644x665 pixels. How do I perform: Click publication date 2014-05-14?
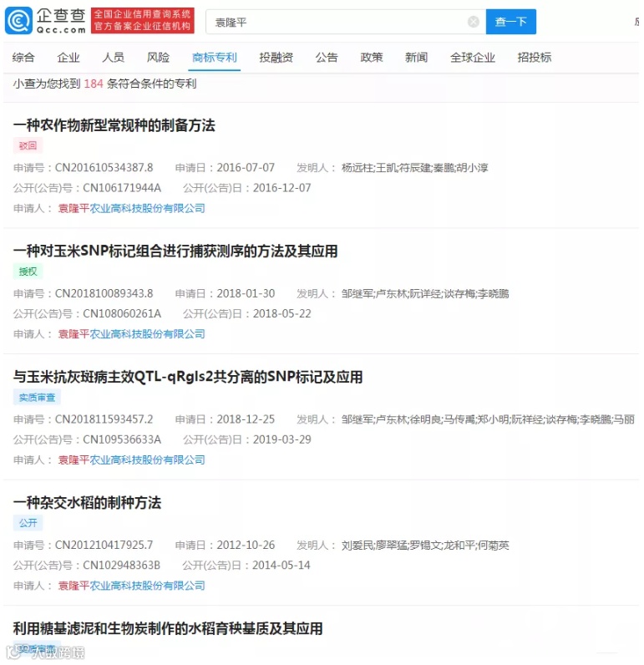(x=281, y=566)
